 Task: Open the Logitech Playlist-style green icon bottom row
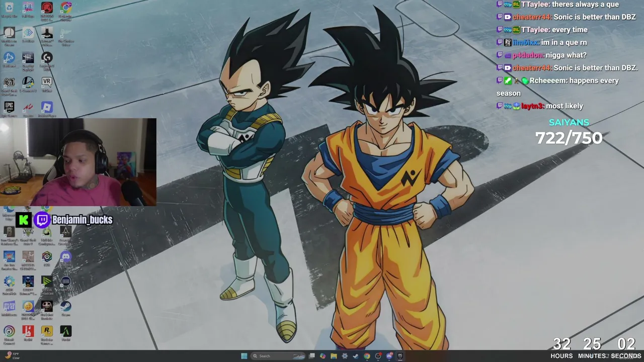tap(65, 333)
